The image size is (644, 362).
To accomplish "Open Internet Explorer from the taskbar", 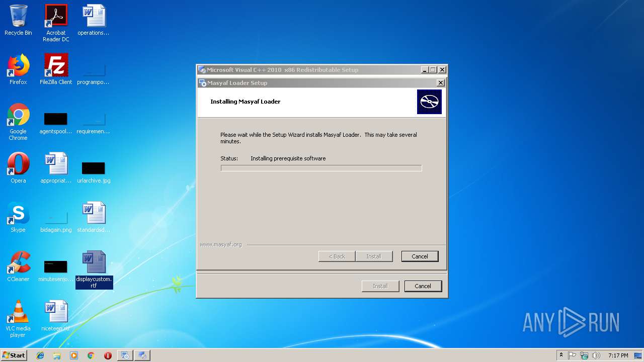I will pos(40,355).
